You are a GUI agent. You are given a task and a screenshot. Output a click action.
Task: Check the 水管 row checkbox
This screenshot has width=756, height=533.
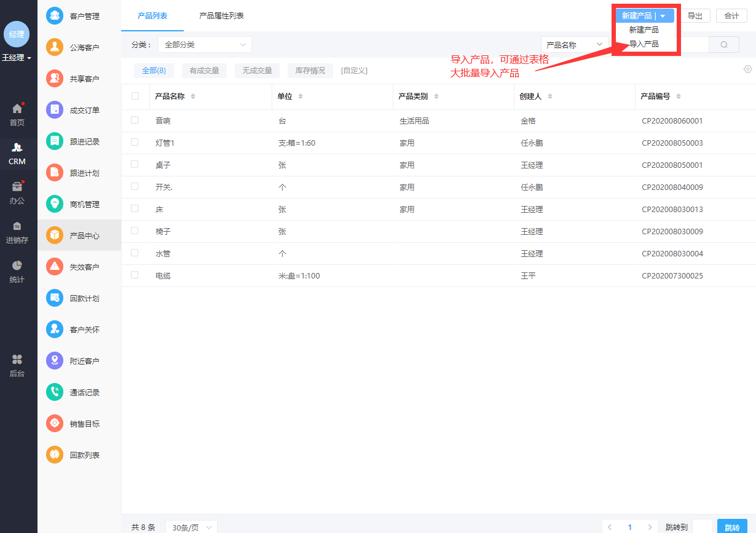pos(135,253)
